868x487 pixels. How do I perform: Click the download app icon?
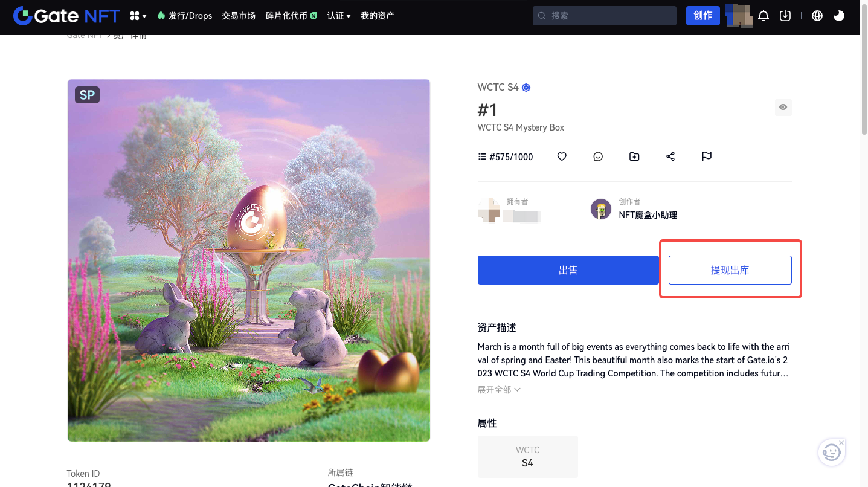pos(785,16)
